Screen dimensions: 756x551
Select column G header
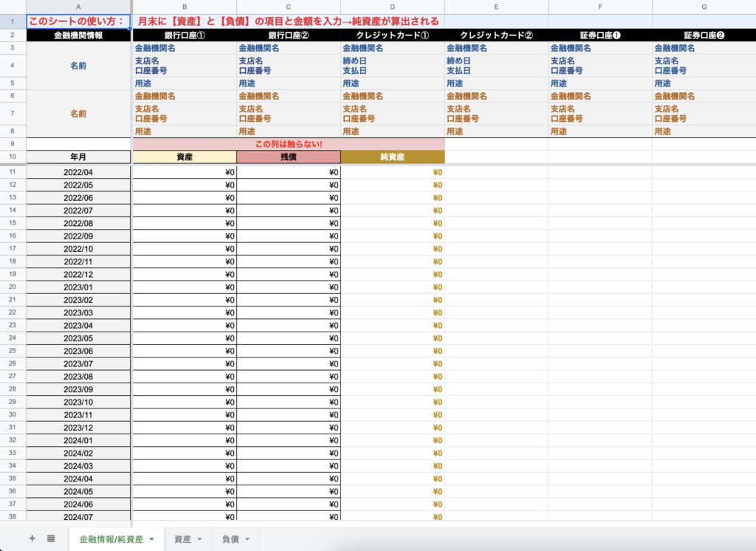[704, 7]
